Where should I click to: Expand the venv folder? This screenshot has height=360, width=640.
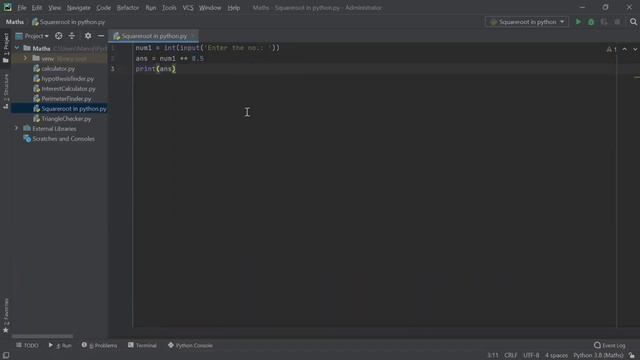pos(25,58)
